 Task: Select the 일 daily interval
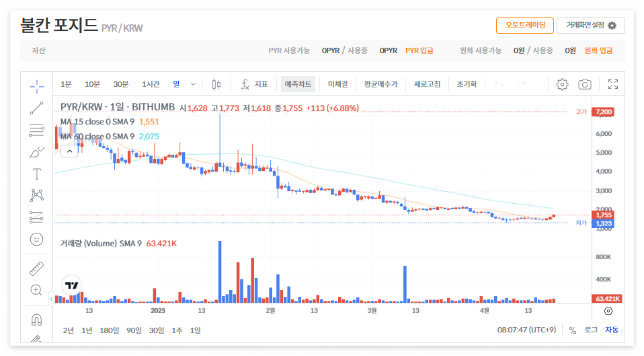[176, 84]
